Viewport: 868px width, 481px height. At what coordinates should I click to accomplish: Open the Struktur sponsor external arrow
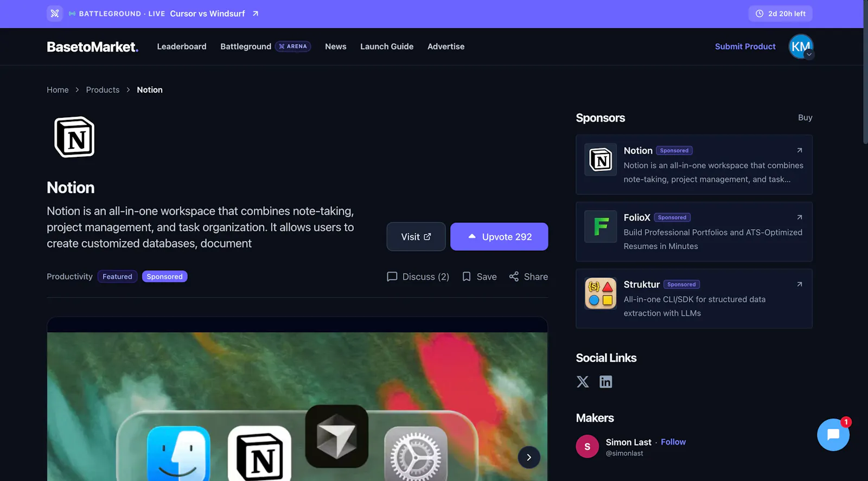pyautogui.click(x=799, y=284)
